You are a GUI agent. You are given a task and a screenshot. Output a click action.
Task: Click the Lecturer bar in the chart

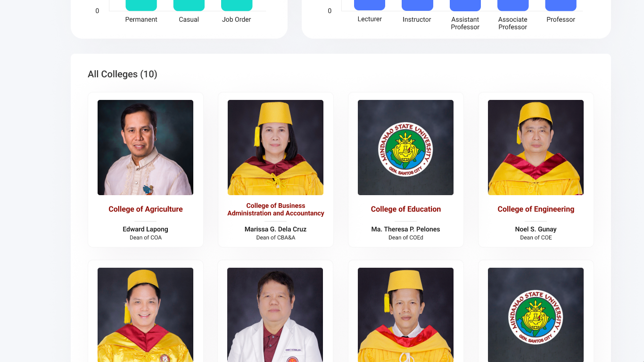click(370, 5)
